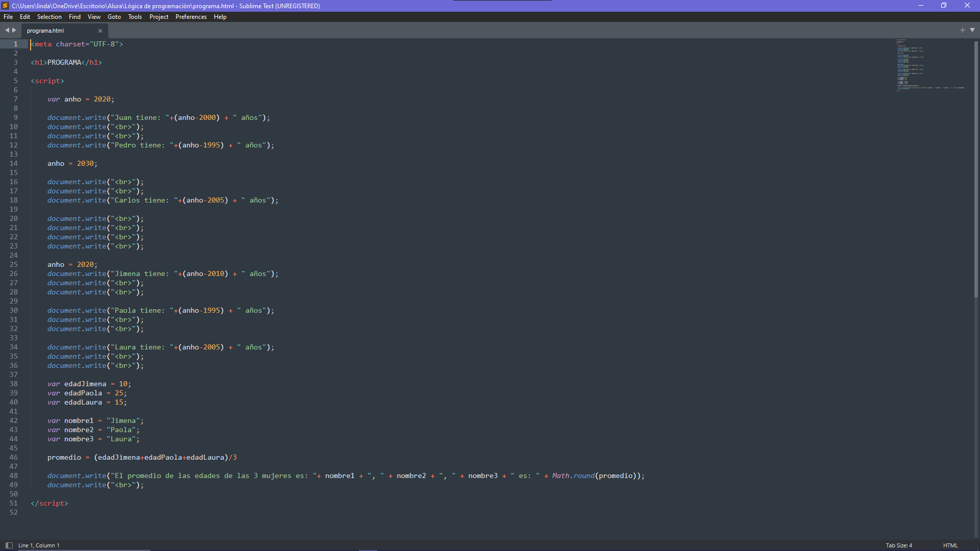
Task: Open the Goto menu
Action: pyautogui.click(x=114, y=17)
